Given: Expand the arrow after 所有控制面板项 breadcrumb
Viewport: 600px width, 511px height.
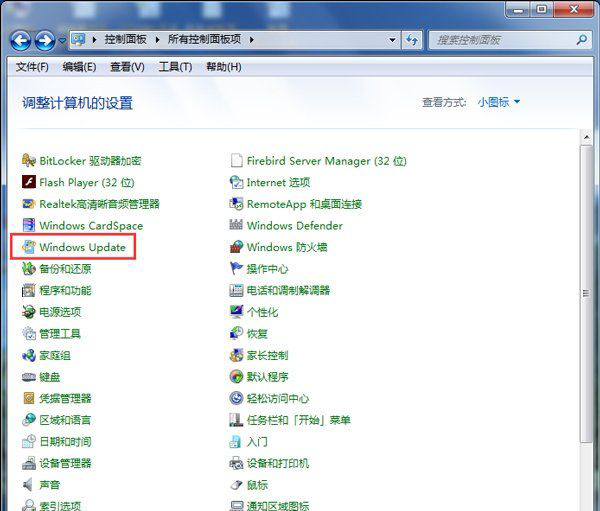Looking at the screenshot, I should coord(251,40).
